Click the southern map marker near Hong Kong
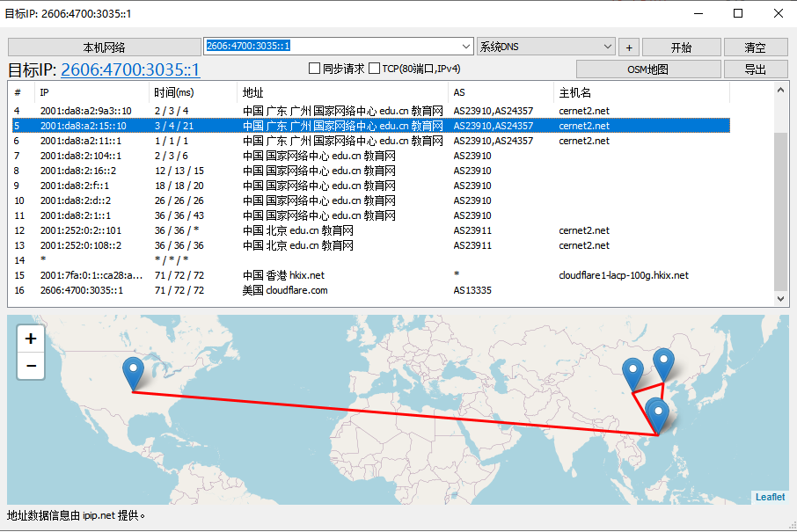The image size is (797, 532). (656, 413)
